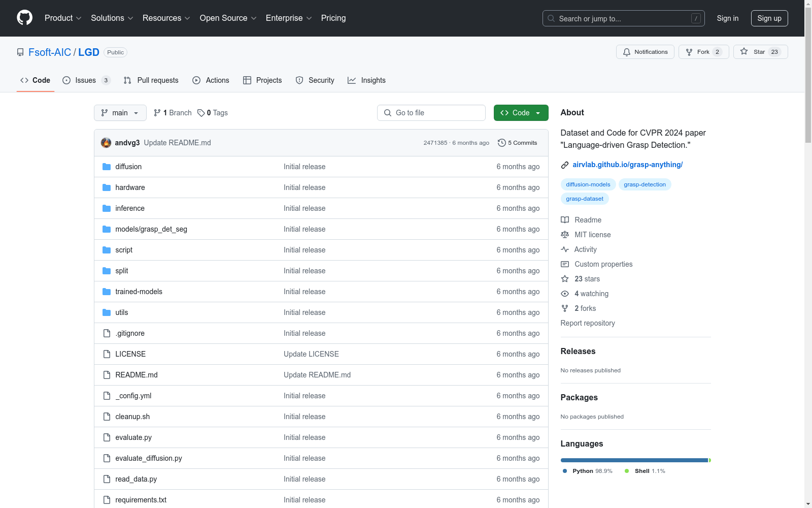Viewport: 812px width, 508px height.
Task: Click the LICENSE file icon
Action: coord(107,354)
